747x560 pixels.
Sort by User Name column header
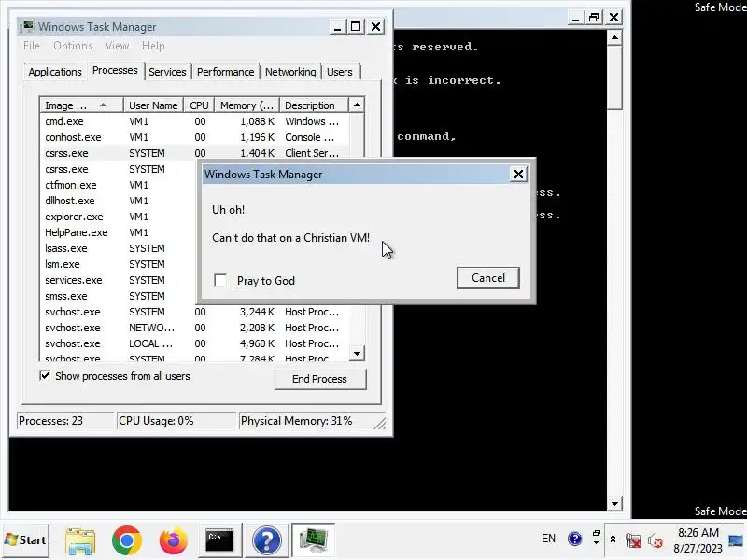[x=153, y=105]
